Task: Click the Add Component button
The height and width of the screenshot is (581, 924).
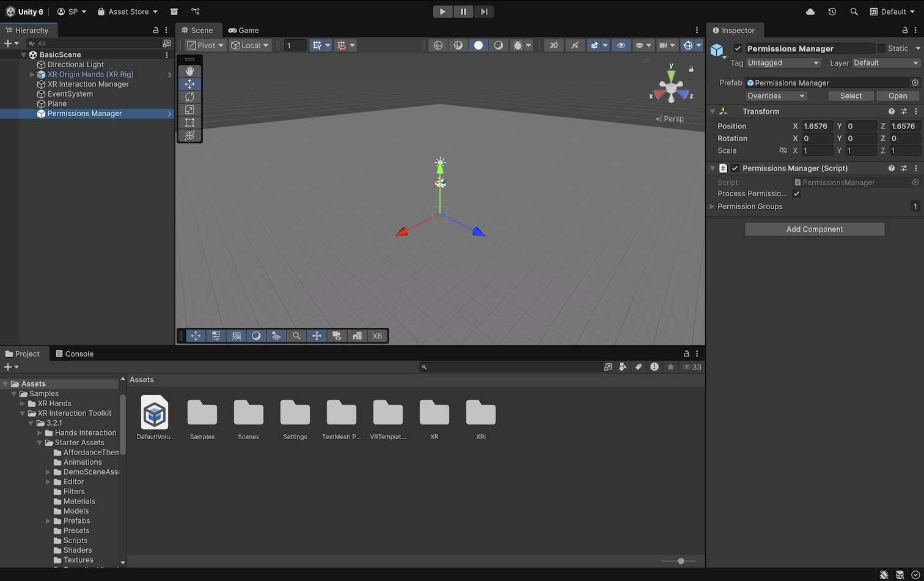Action: click(x=814, y=229)
